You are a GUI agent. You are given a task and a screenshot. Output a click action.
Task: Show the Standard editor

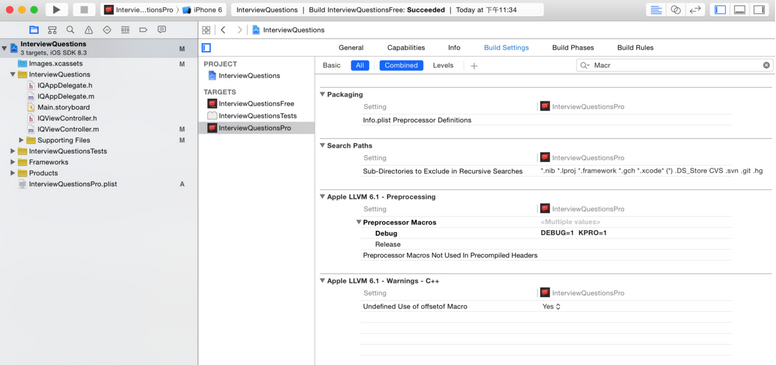point(656,10)
